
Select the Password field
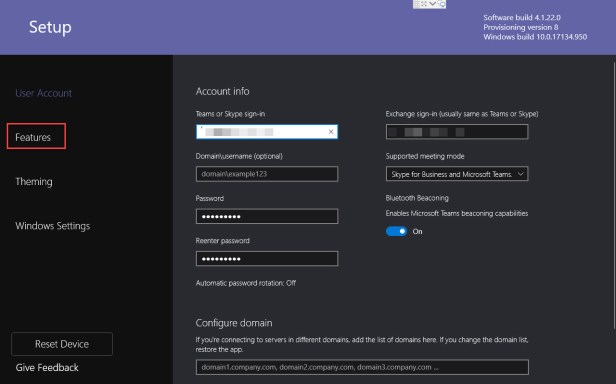[x=267, y=216]
